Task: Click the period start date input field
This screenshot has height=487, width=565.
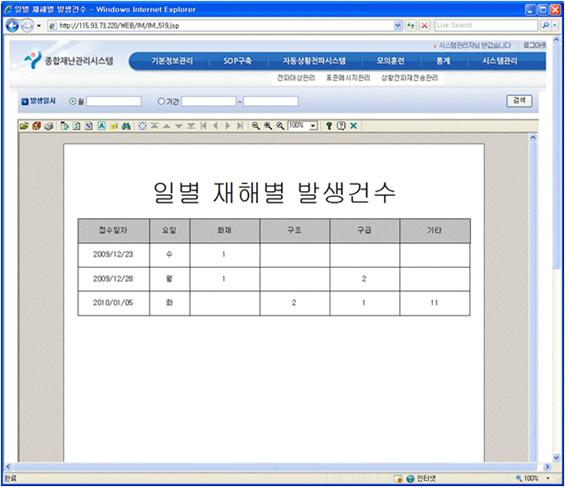Action: (x=209, y=101)
